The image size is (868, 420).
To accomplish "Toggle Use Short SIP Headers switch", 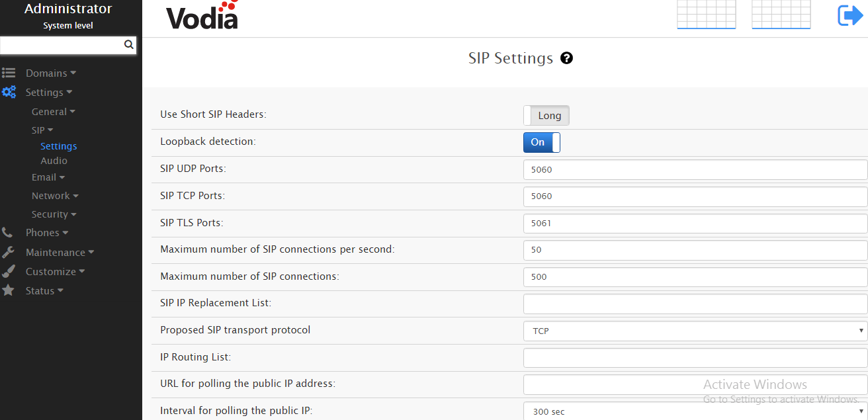I will pos(546,116).
